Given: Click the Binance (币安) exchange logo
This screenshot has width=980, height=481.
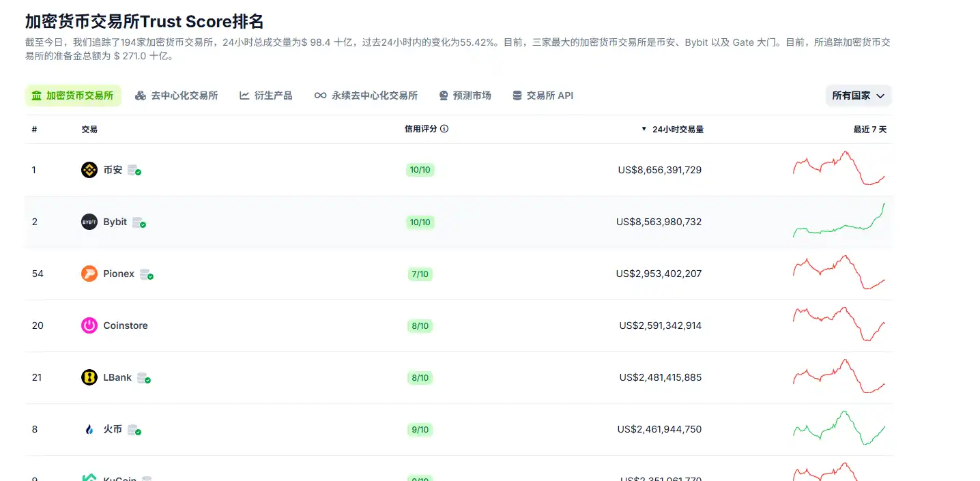Looking at the screenshot, I should (89, 169).
